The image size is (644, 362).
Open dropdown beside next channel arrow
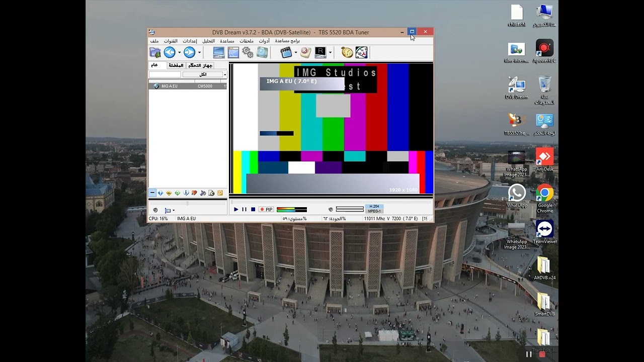199,52
